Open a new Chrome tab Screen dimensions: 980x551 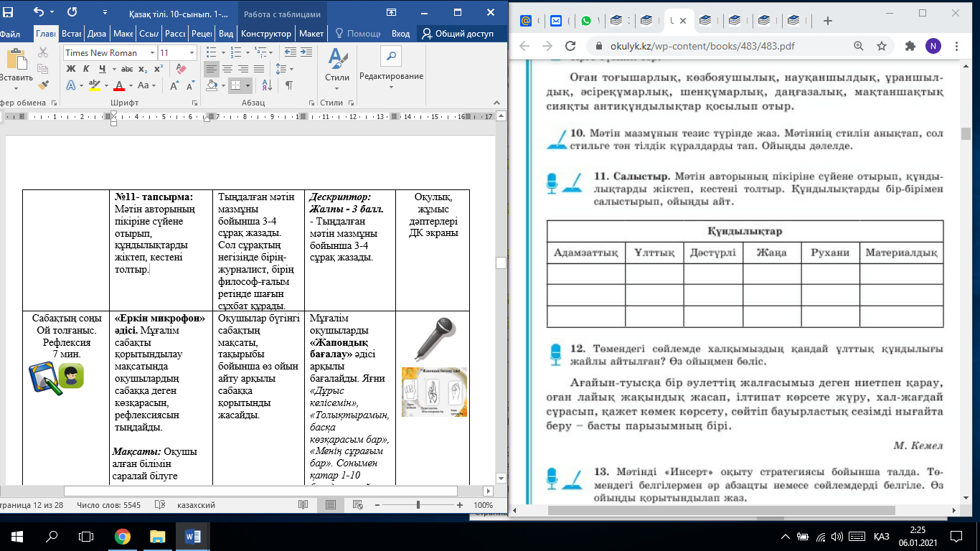click(x=827, y=21)
